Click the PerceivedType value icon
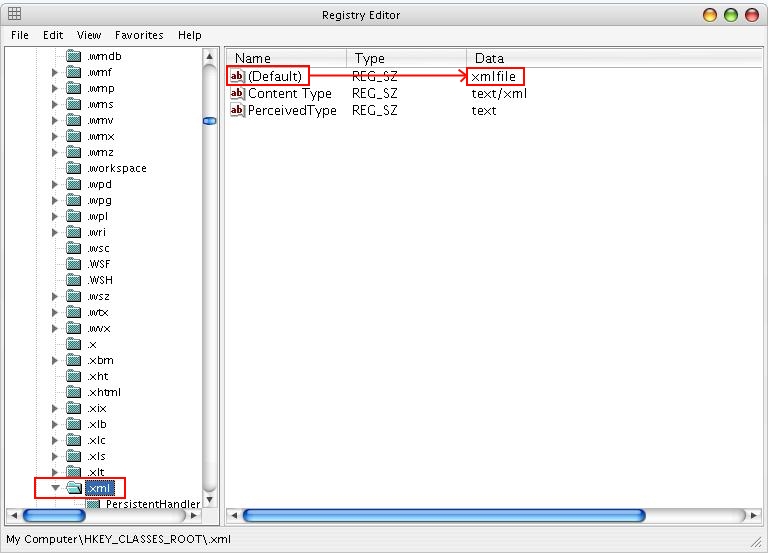 (x=237, y=111)
